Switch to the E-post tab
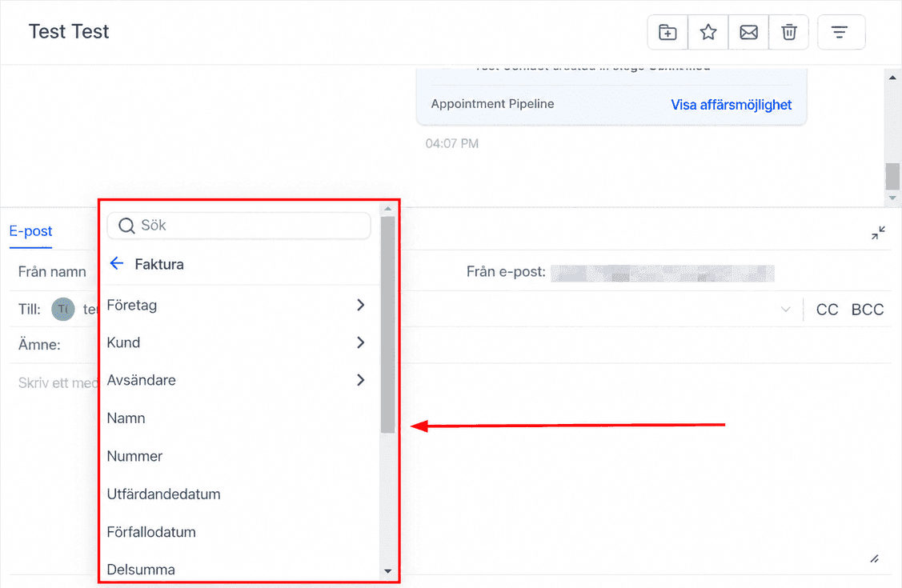The width and height of the screenshot is (902, 588). click(30, 231)
